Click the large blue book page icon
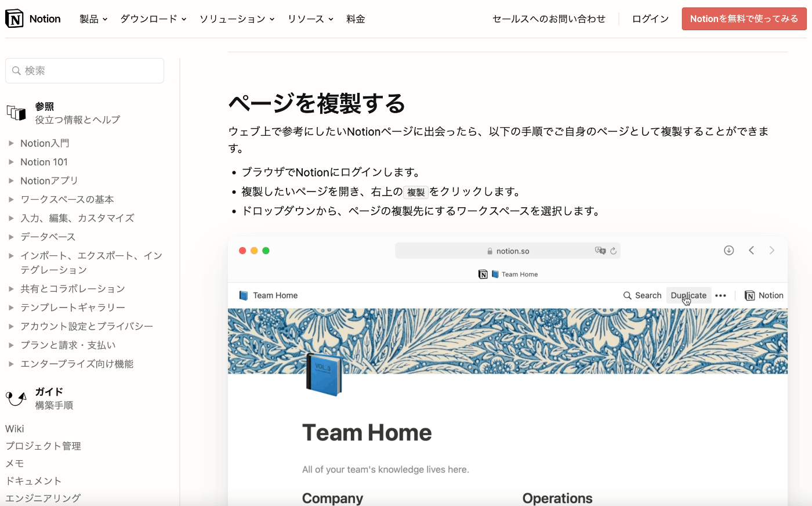Viewport: 812px width, 506px height. point(324,375)
